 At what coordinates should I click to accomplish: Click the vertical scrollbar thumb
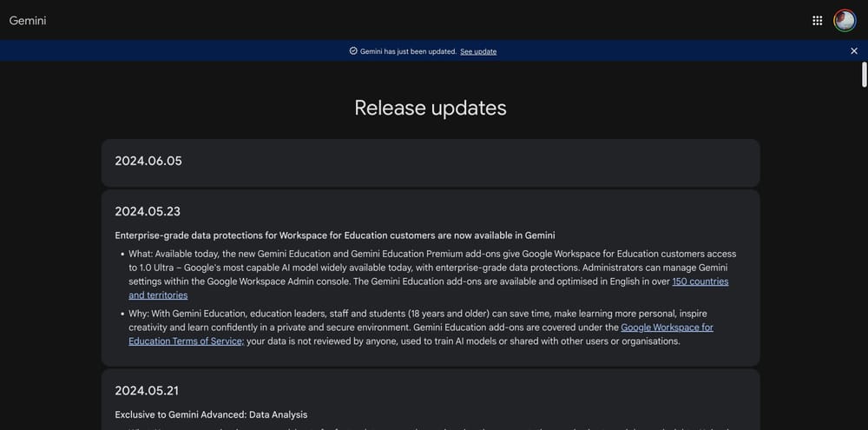[864, 75]
